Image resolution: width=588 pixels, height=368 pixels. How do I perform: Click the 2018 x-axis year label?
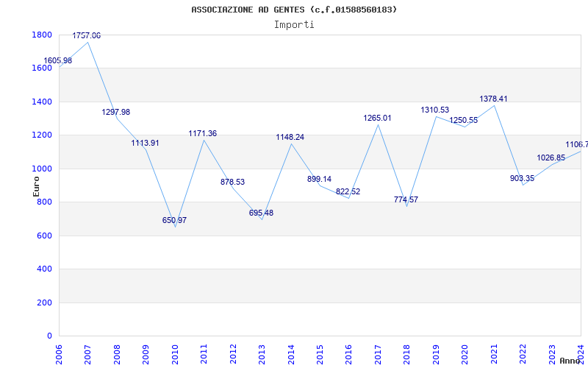click(x=407, y=356)
